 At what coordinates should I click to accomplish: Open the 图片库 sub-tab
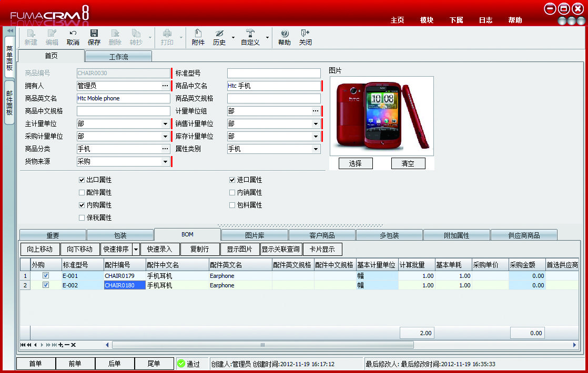point(255,235)
